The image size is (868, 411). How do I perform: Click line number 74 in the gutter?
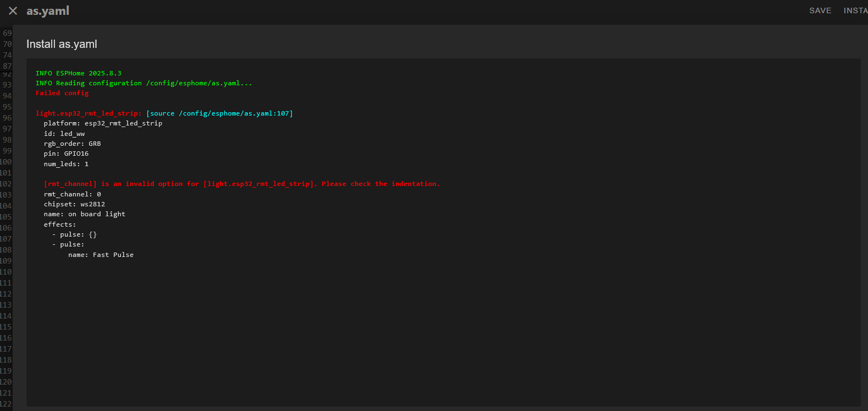click(x=7, y=55)
